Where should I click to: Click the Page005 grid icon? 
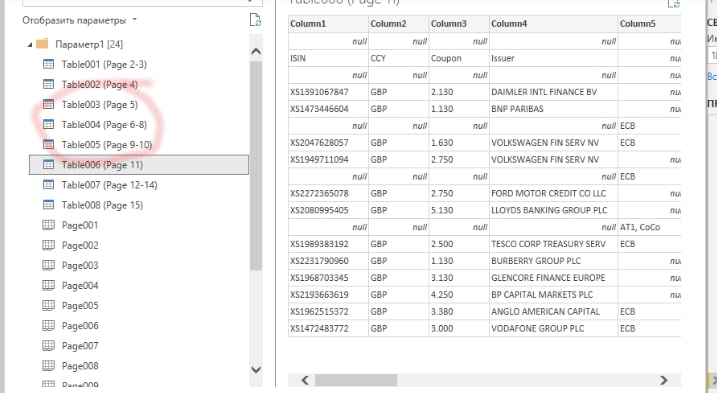click(x=48, y=305)
